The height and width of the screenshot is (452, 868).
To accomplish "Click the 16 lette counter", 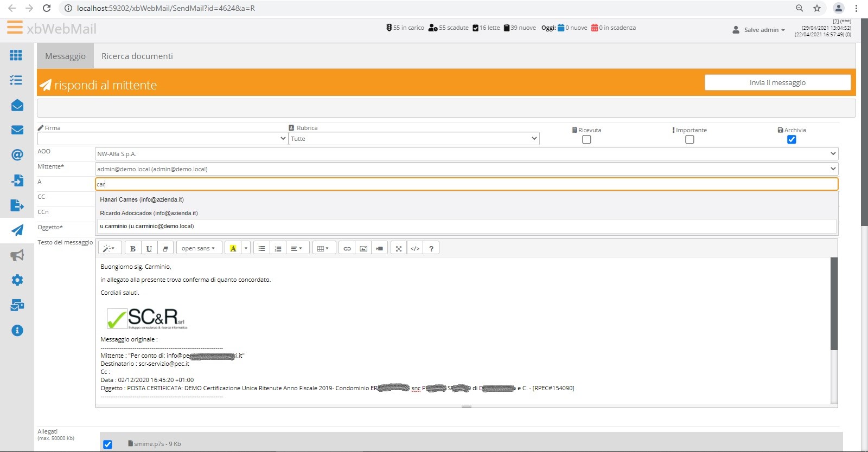I will pyautogui.click(x=486, y=28).
